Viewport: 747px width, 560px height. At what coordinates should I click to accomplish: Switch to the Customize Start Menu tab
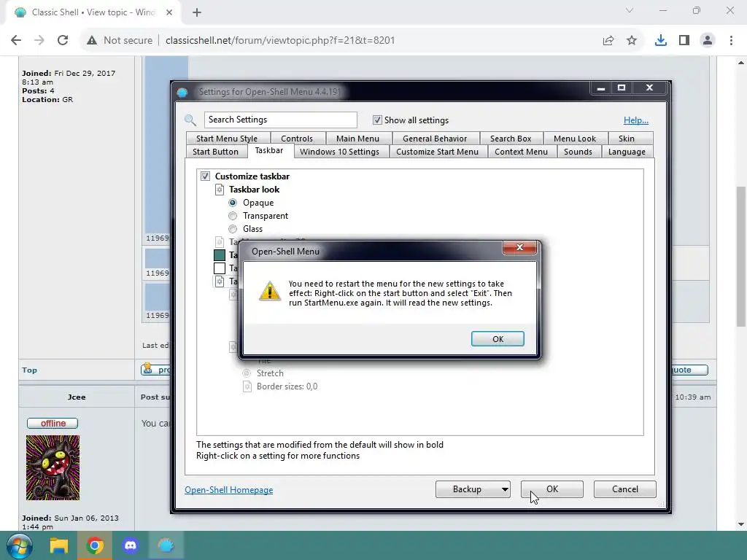click(x=437, y=152)
